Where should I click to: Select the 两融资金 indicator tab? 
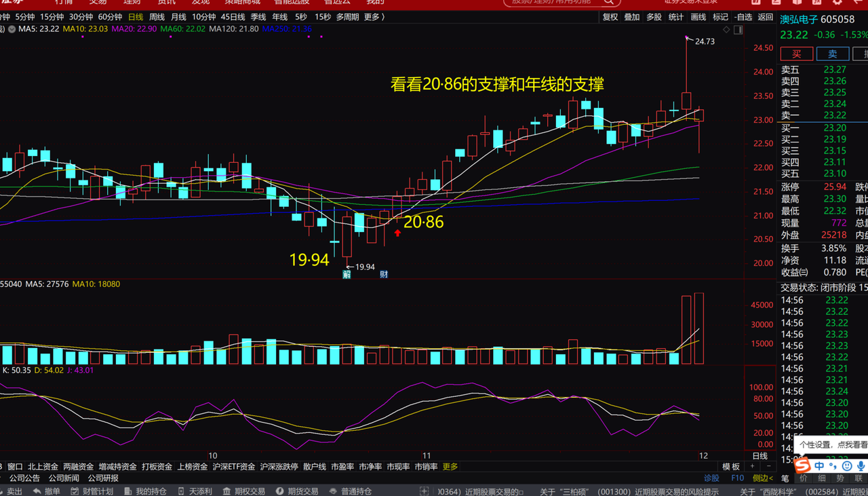[79, 467]
